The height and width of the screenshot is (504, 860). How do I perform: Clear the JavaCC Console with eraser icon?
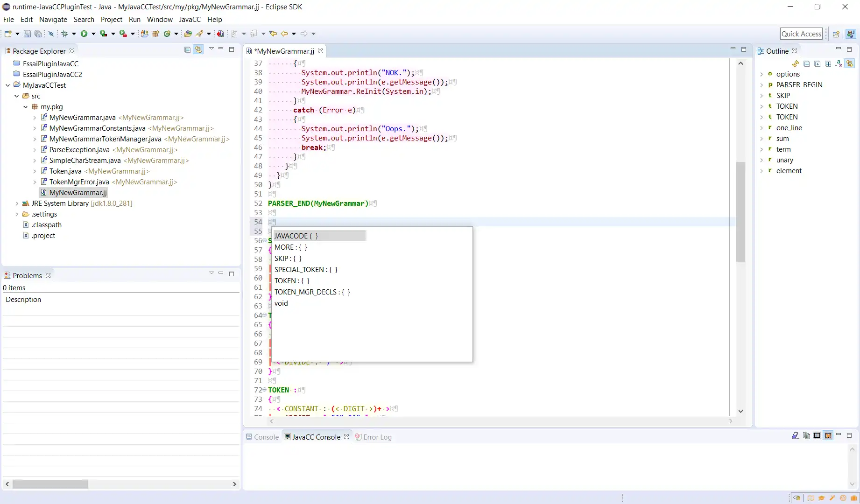tap(795, 436)
